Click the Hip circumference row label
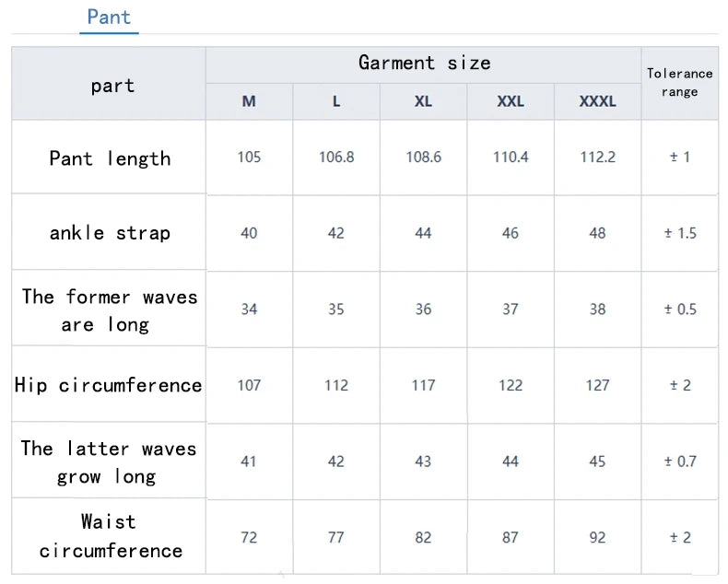Viewport: 728px width, 584px height. pyautogui.click(x=109, y=385)
